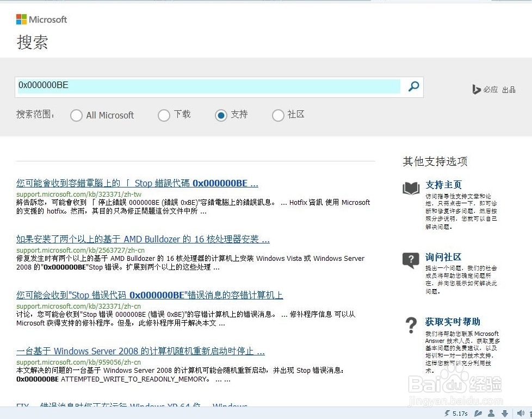Click the magnifier search button
The width and height of the screenshot is (532, 419).
(413, 86)
